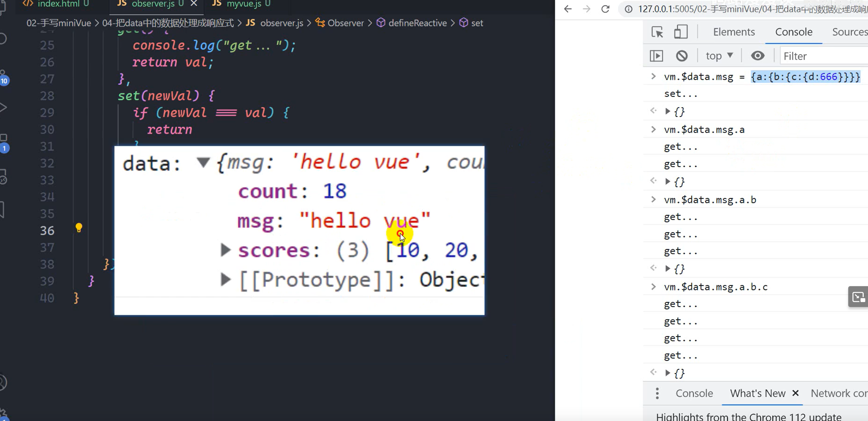Clear console with the ban icon

click(x=682, y=56)
